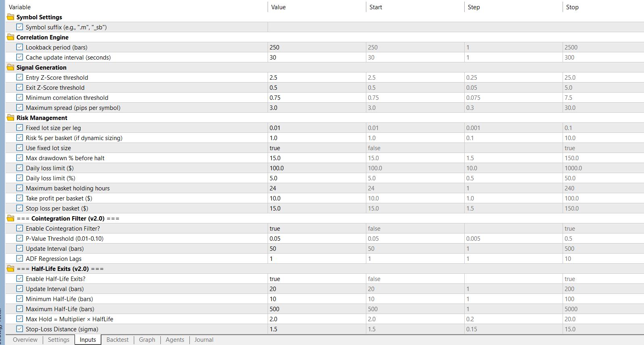Click the Symbol Settings folder icon
This screenshot has height=345, width=644.
pyautogui.click(x=10, y=17)
